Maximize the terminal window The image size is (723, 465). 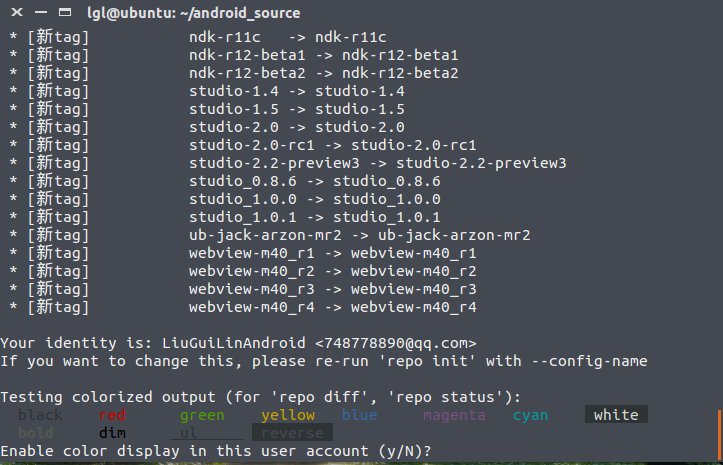(x=65, y=13)
